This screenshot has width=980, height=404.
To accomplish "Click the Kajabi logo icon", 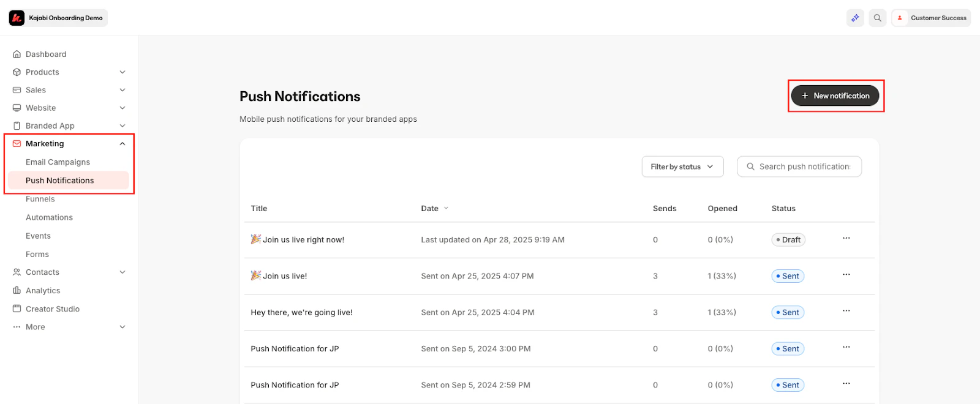I will point(17,18).
